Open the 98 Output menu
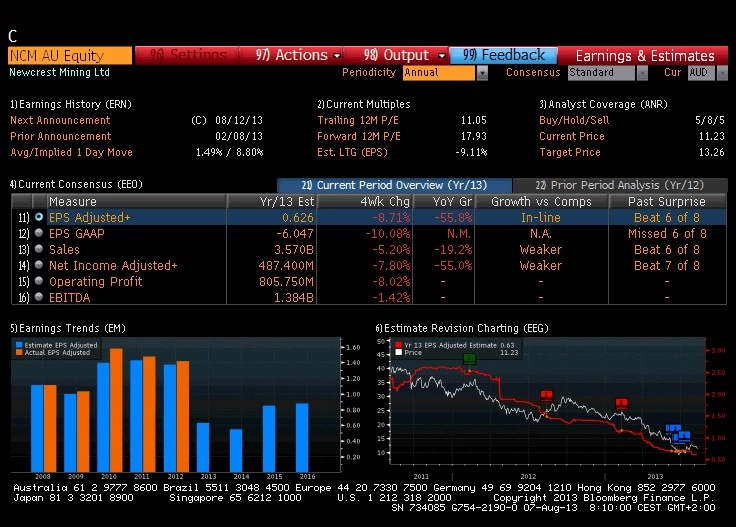The width and height of the screenshot is (736, 527). click(x=396, y=55)
